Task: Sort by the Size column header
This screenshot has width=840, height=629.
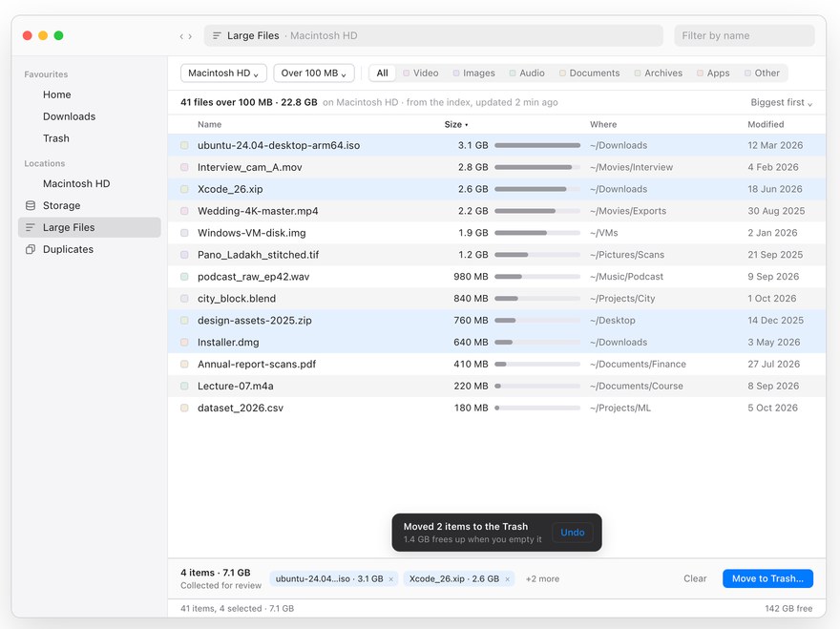Action: tap(456, 124)
